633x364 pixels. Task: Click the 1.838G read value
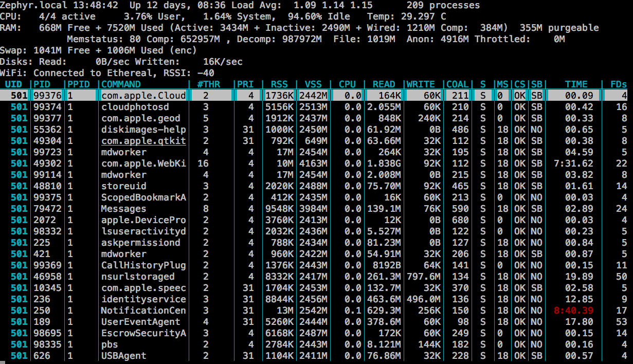[384, 163]
